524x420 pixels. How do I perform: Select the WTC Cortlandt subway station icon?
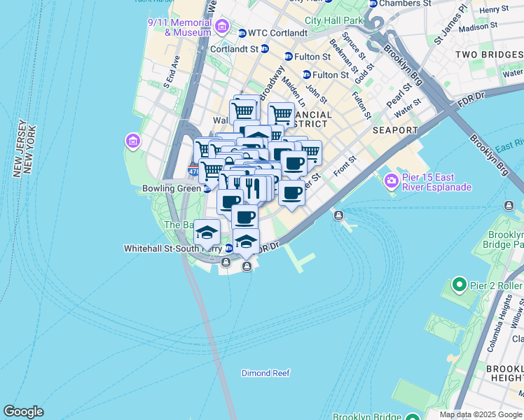242,33
